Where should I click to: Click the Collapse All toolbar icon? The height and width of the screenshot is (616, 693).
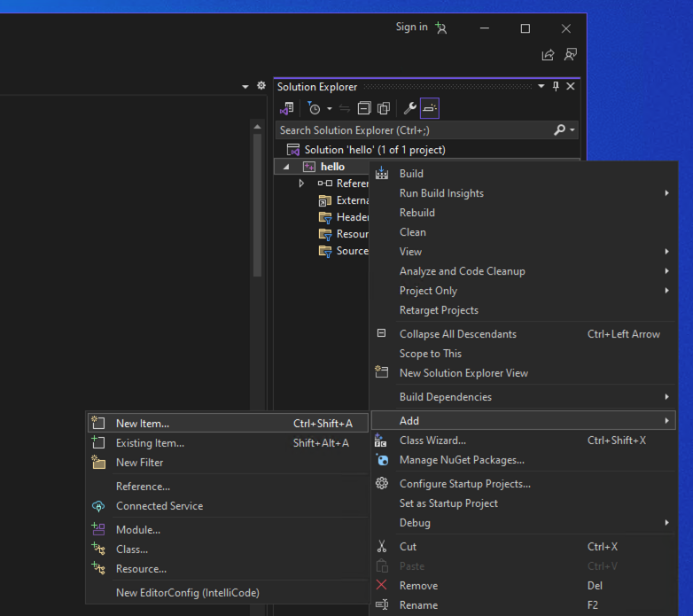pos(364,108)
